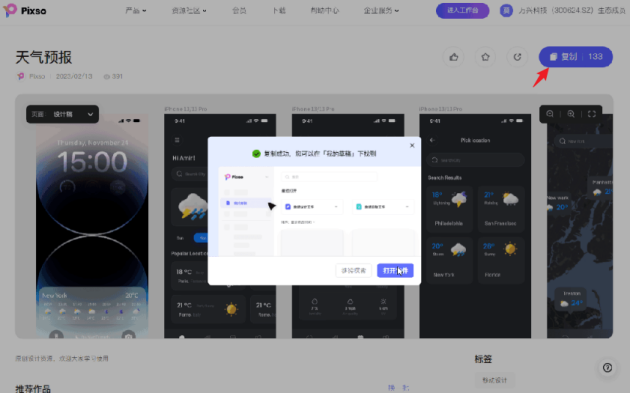
Task: Click the 帮助中心 header menu item
Action: point(325,11)
